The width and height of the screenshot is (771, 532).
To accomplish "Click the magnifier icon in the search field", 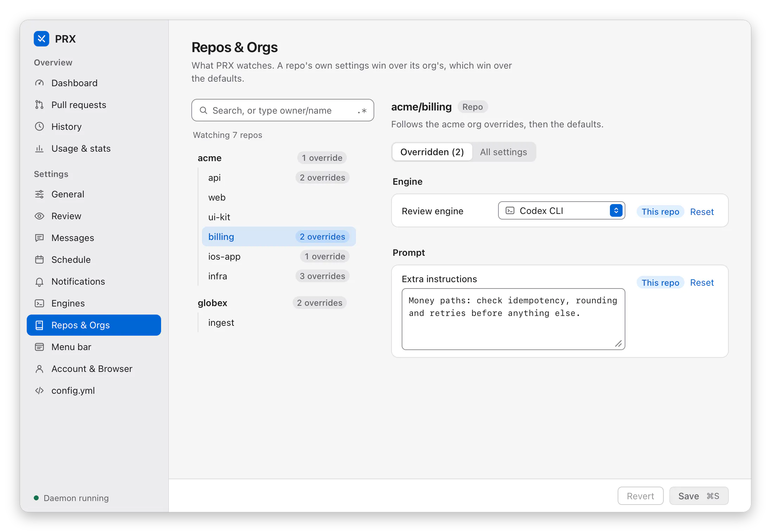I will point(203,110).
